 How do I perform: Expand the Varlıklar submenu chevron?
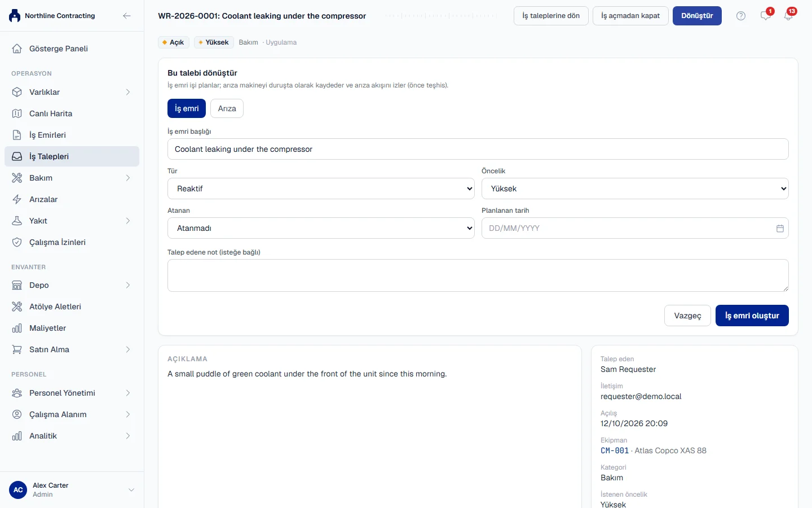128,92
